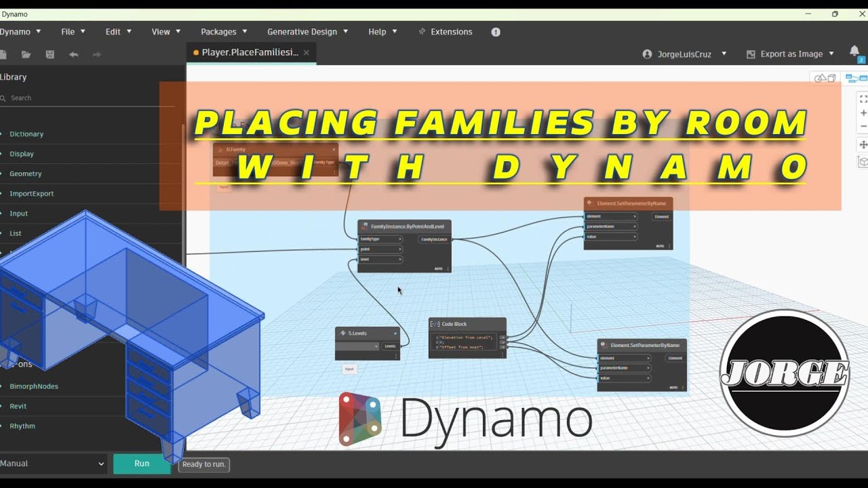Click the FamilyInstance output port
The image size is (868, 488).
(x=435, y=239)
